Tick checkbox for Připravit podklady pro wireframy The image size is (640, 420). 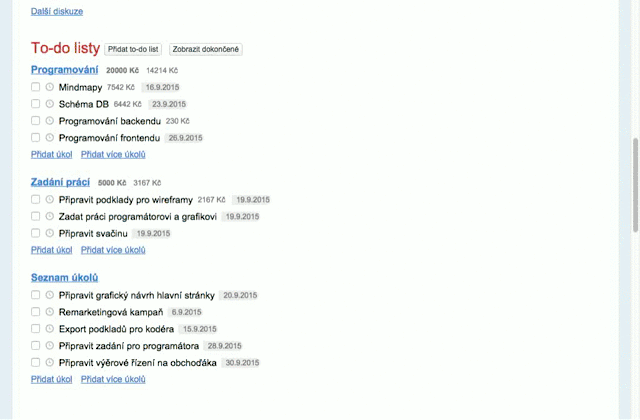pyautogui.click(x=36, y=199)
